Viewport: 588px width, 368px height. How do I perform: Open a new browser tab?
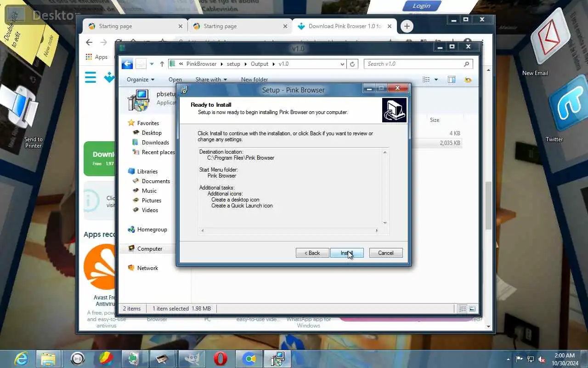pyautogui.click(x=407, y=26)
